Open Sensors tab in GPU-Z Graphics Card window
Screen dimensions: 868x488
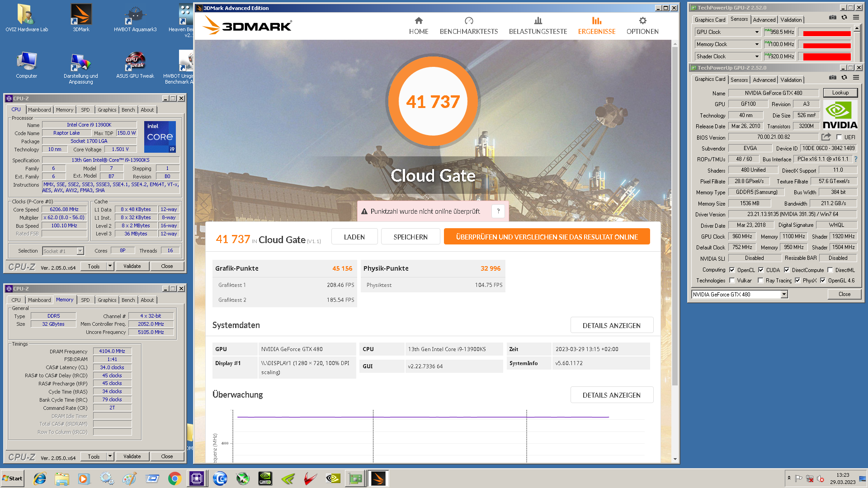pos(739,80)
